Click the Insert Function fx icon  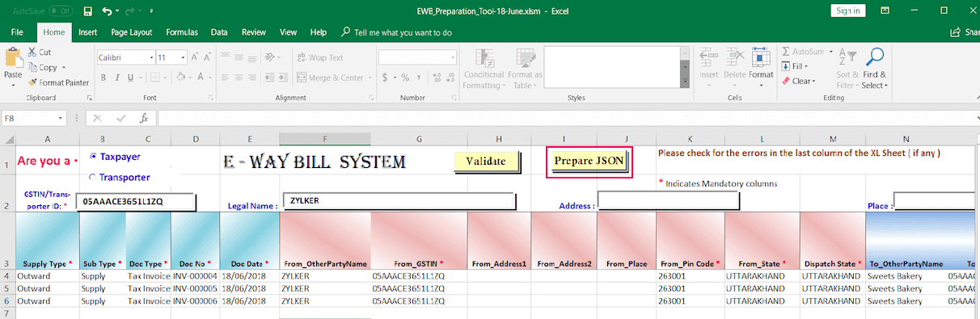(x=144, y=118)
